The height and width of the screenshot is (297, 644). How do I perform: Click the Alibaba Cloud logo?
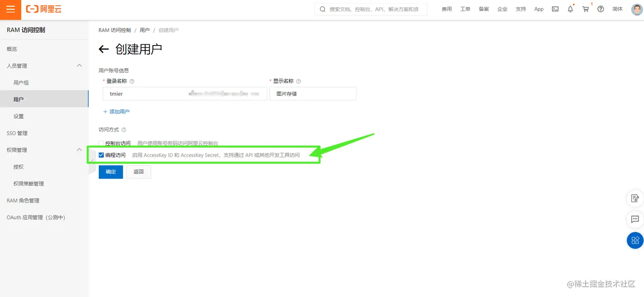(x=43, y=9)
